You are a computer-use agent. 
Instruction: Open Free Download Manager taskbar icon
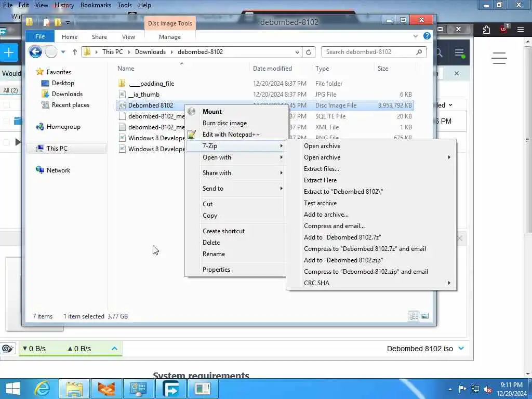[x=170, y=389]
